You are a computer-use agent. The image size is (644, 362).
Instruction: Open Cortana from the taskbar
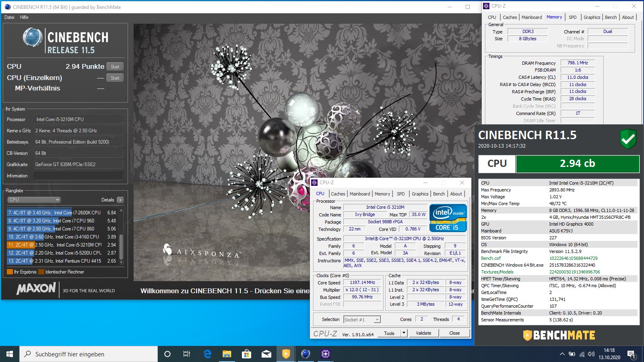(x=167, y=354)
